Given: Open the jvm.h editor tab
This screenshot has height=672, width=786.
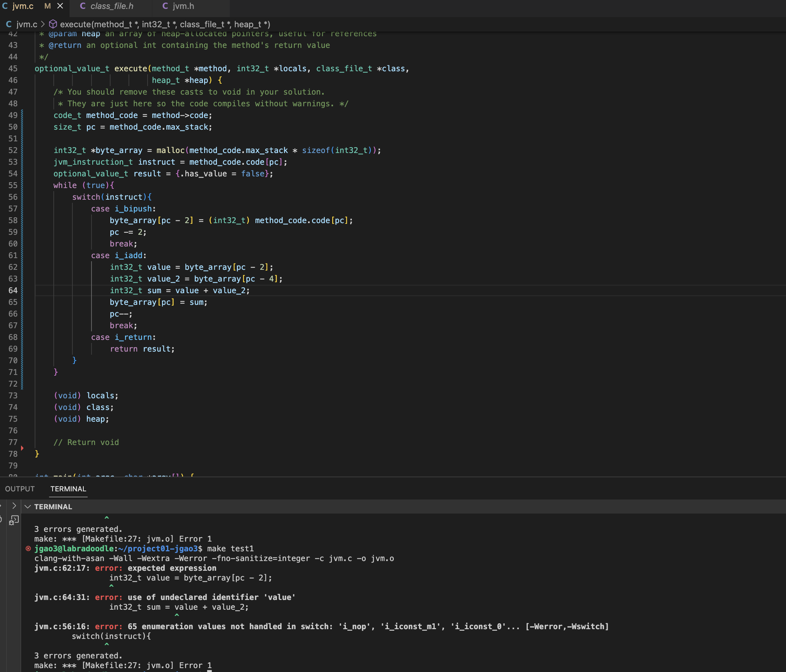Looking at the screenshot, I should pyautogui.click(x=183, y=6).
